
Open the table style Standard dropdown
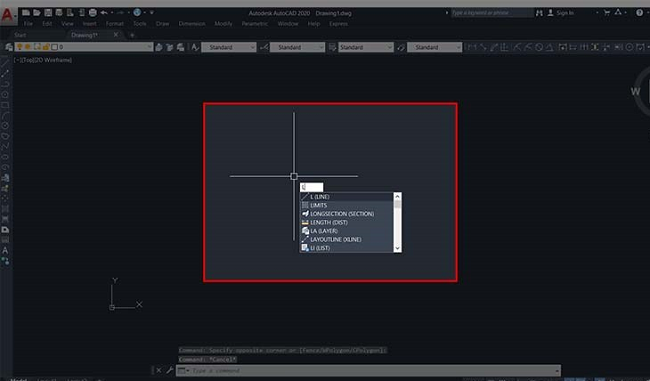tap(366, 47)
